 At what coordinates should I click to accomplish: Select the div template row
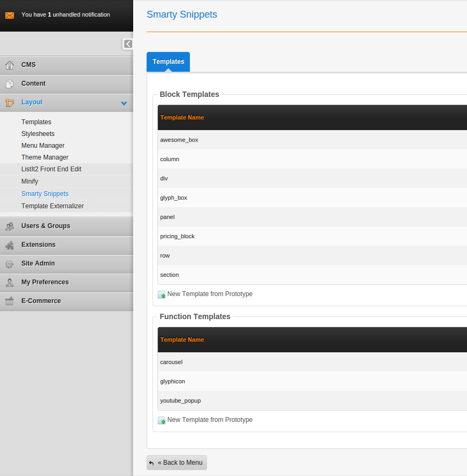click(x=312, y=178)
